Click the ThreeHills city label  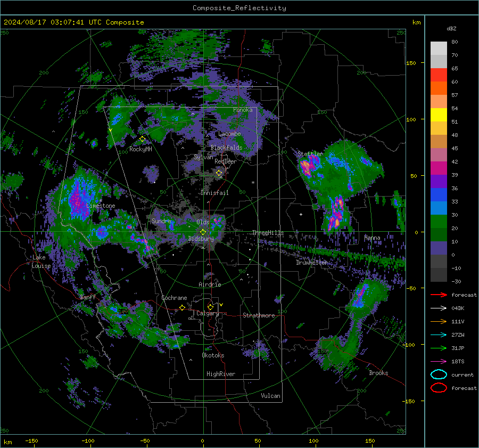pyautogui.click(x=268, y=233)
